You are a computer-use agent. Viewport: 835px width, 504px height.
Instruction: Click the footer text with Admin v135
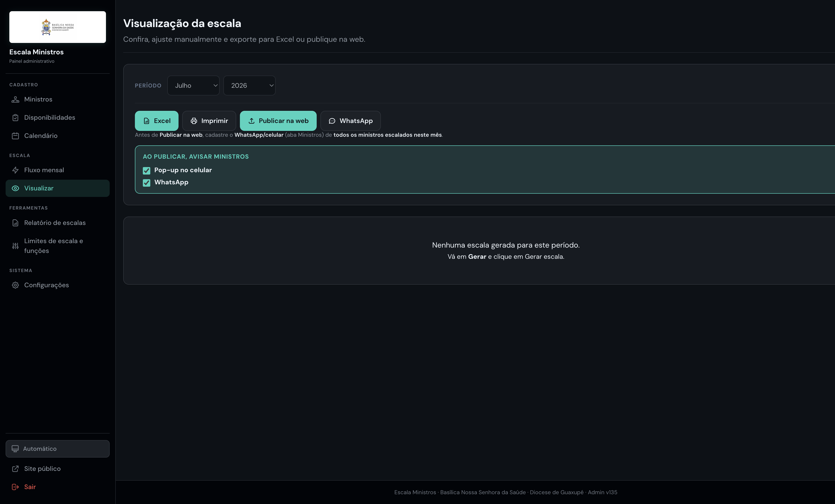coord(506,493)
